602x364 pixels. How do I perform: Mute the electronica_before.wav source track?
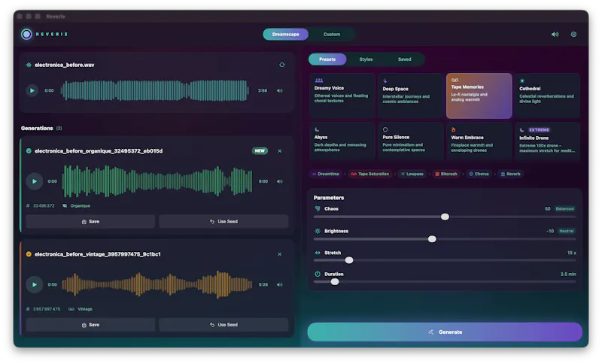tap(279, 90)
